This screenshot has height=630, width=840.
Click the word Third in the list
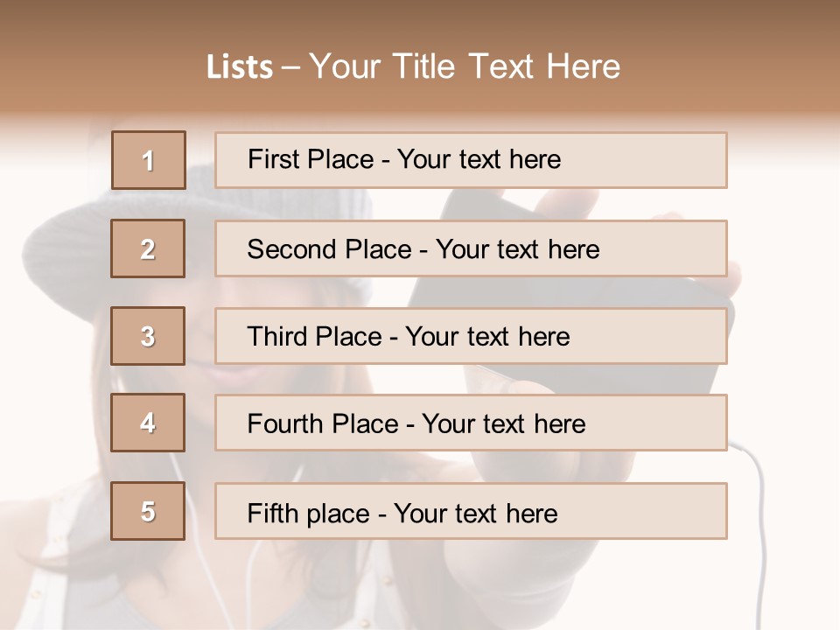[x=277, y=336]
